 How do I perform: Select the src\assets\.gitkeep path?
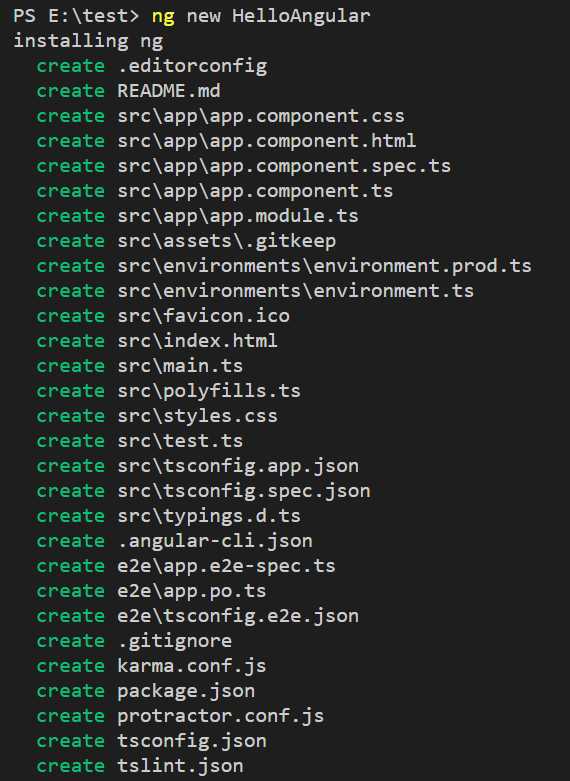coord(227,241)
